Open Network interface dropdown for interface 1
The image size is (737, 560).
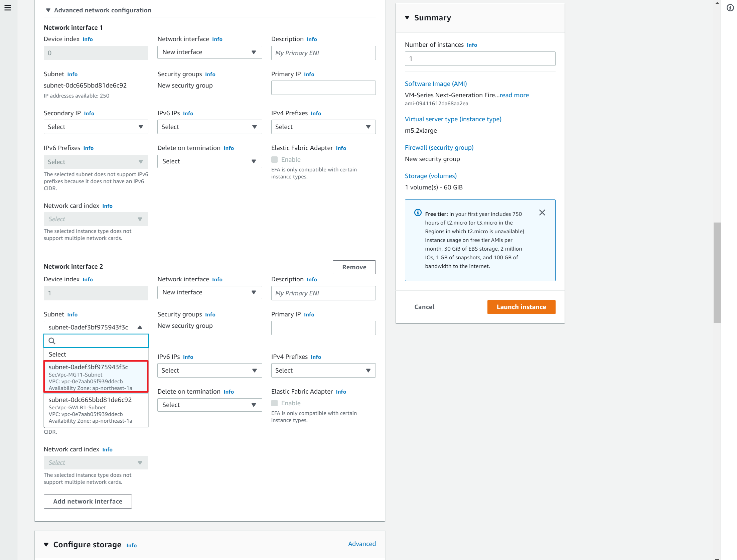click(x=209, y=52)
